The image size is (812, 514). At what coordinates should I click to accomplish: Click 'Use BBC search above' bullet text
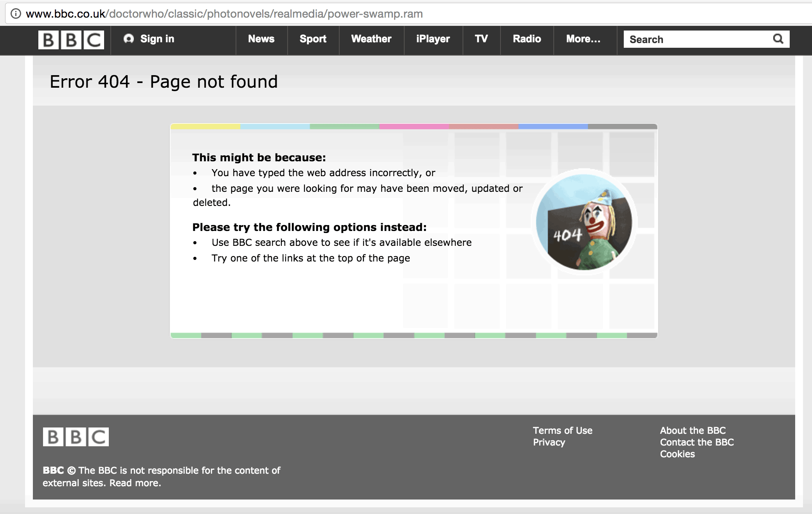[x=341, y=242]
